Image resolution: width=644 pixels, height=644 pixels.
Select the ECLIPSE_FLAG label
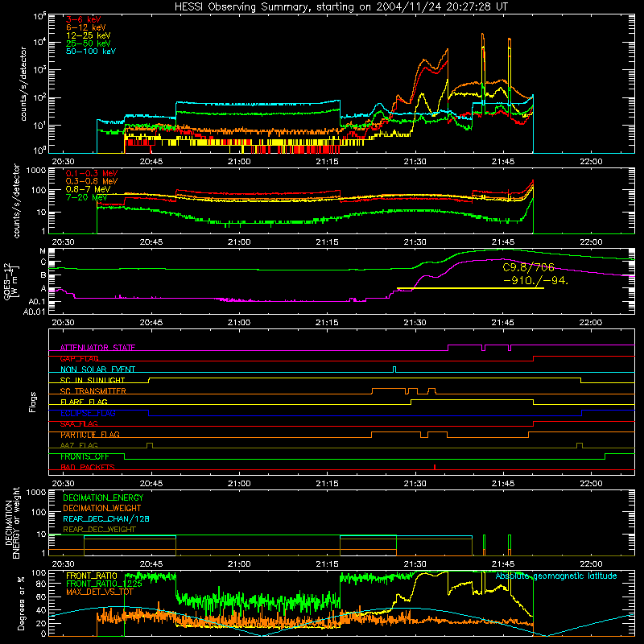pyautogui.click(x=88, y=413)
